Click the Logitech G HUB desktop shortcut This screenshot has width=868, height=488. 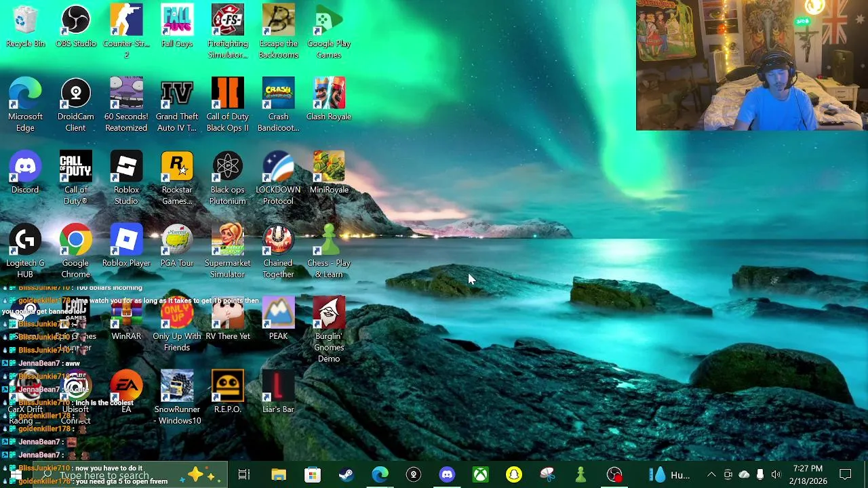[x=25, y=251]
